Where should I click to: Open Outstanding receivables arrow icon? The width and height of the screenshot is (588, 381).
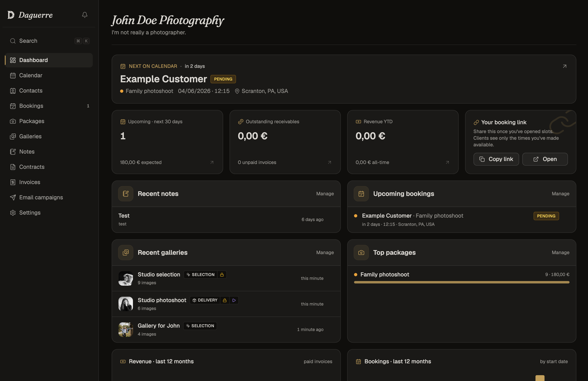click(329, 162)
